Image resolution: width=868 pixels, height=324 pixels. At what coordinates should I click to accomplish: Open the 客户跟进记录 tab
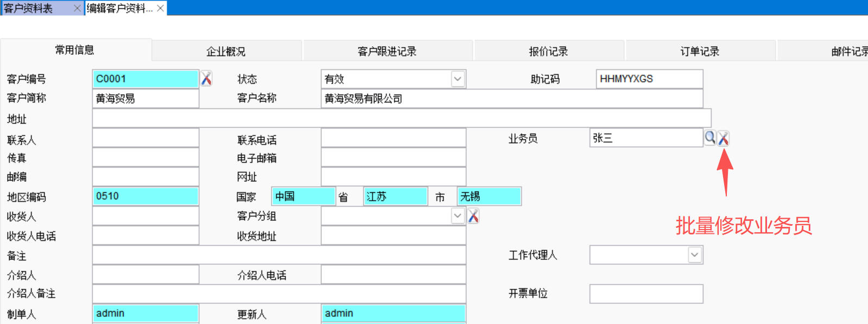[387, 52]
